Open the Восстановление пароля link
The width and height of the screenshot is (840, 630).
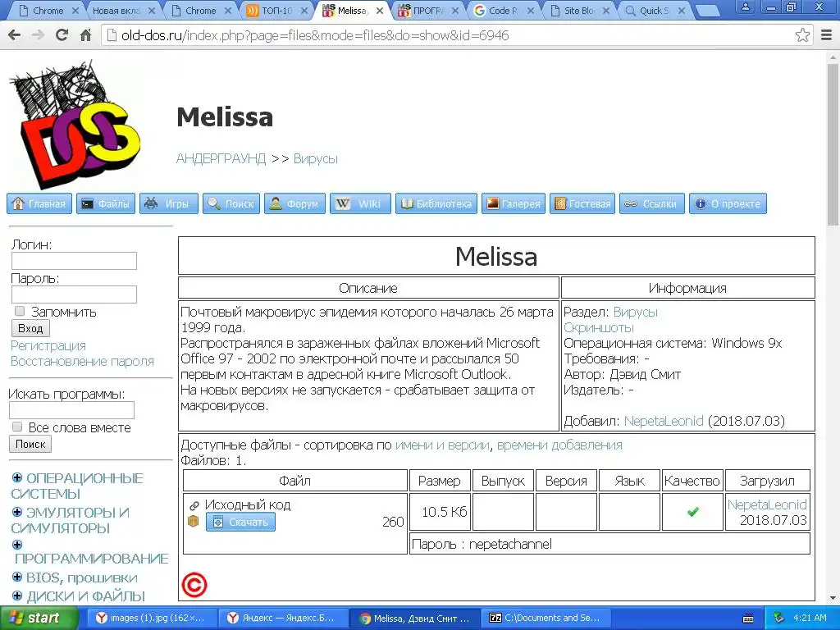(x=83, y=361)
